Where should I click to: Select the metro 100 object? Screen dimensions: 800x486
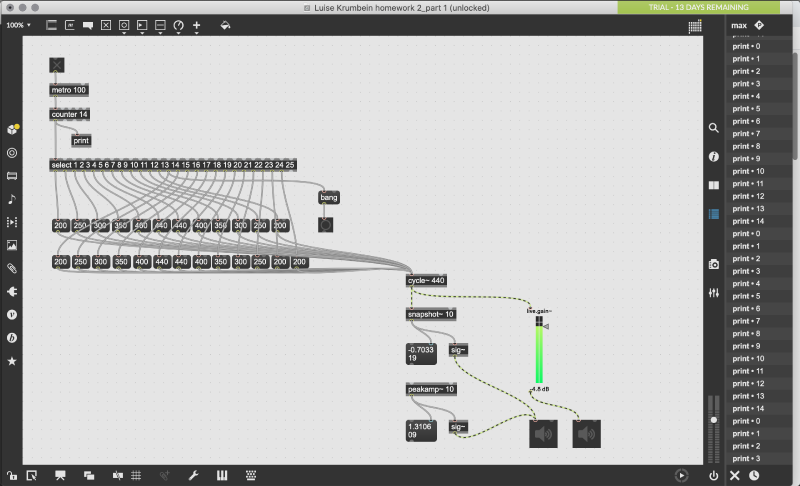point(69,90)
